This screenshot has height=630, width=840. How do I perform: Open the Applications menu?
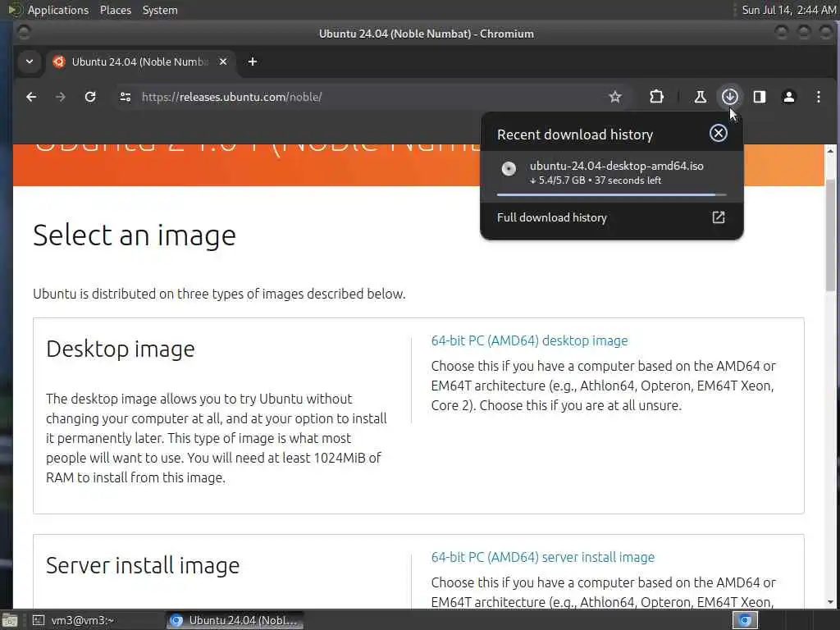(x=57, y=10)
